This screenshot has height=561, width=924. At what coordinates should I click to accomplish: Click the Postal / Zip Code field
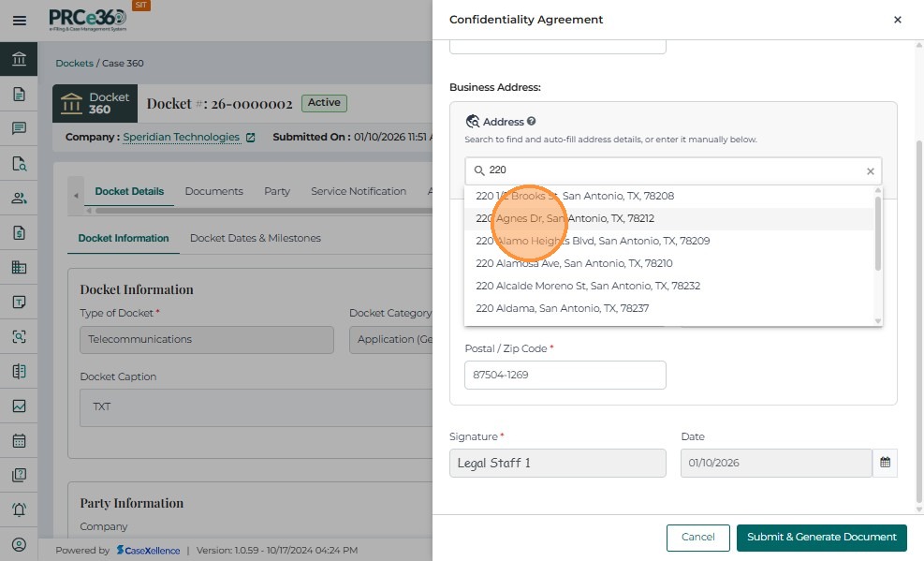(565, 375)
